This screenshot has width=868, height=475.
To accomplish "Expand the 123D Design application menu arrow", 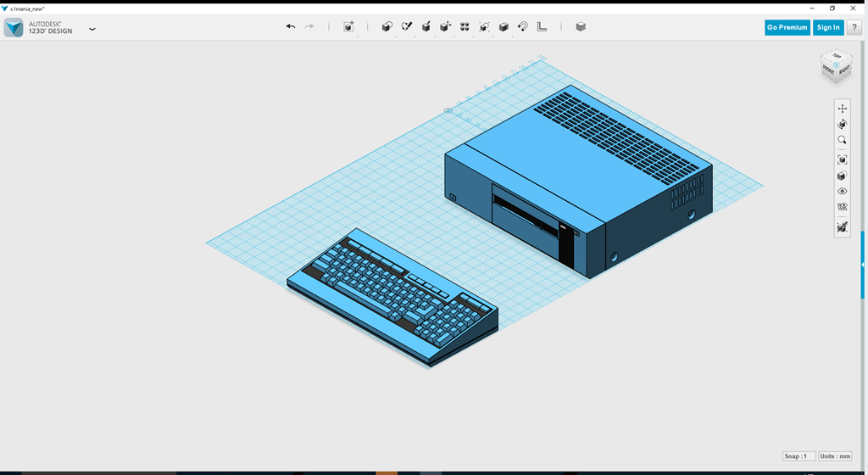I will [x=92, y=29].
